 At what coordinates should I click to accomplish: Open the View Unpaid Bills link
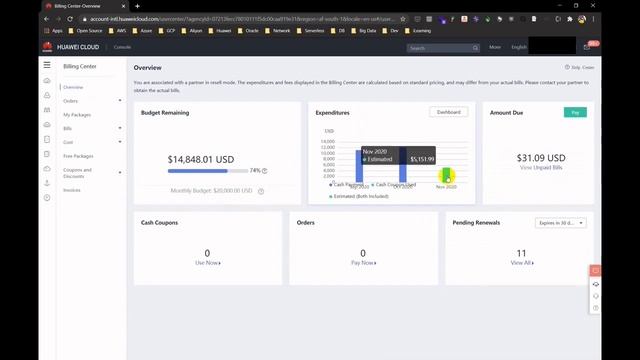point(541,168)
